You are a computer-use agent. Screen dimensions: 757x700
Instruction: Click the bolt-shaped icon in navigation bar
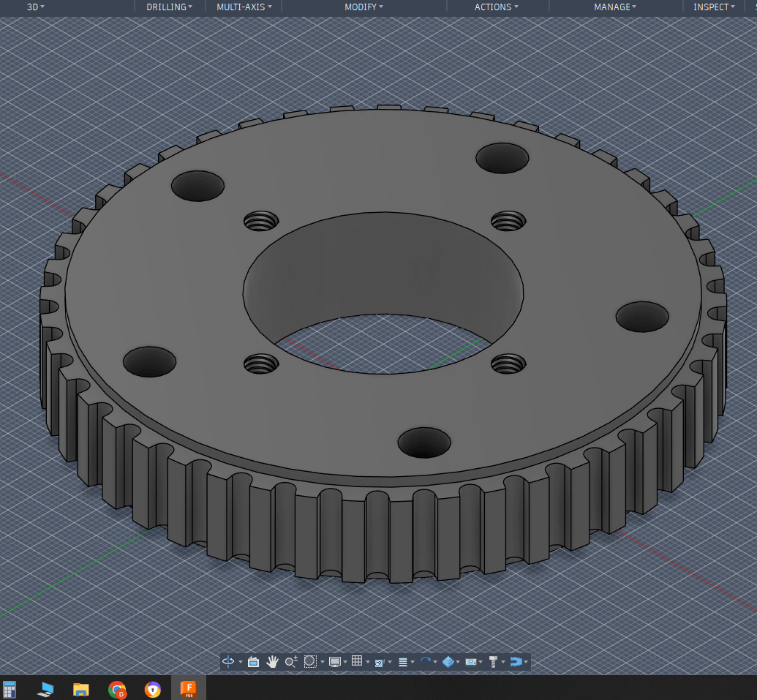(x=493, y=661)
